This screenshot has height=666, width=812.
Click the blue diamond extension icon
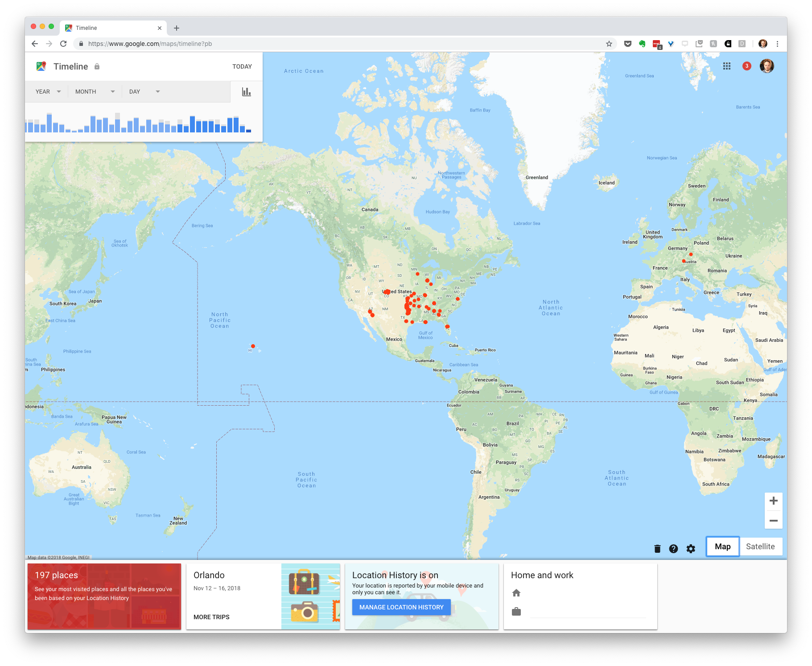(671, 44)
